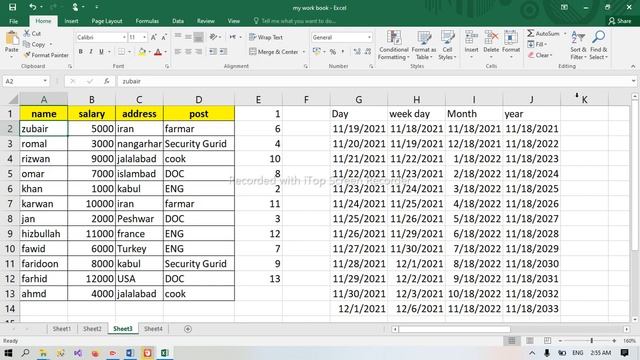
Task: Click the Decrease Decimal icon
Action: [x=368, y=52]
